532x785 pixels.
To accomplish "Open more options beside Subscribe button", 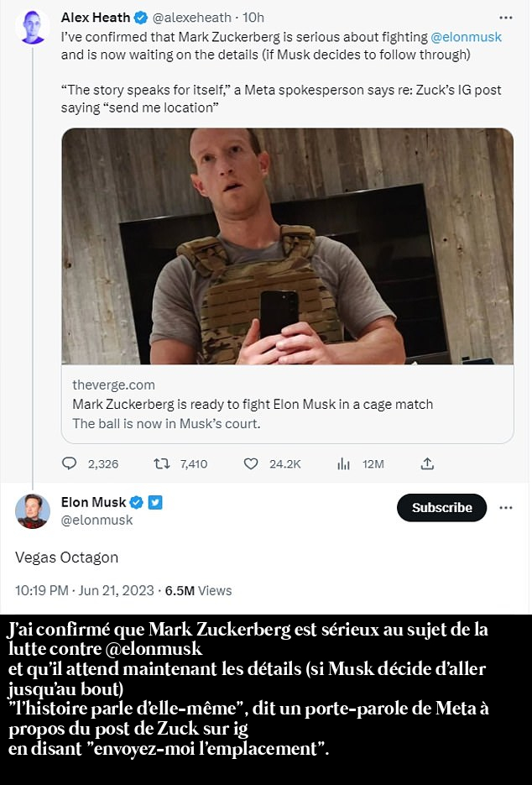I will pos(506,508).
